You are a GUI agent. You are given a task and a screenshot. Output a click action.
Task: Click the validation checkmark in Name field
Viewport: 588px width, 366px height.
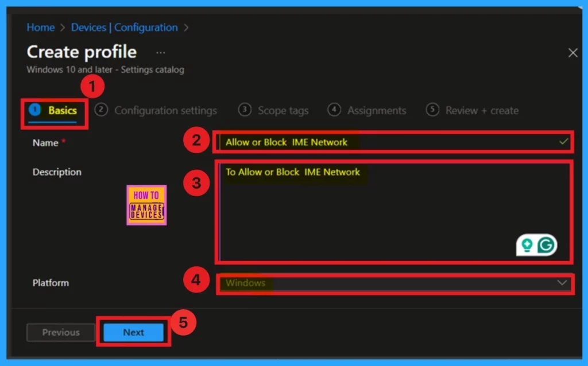coord(563,142)
